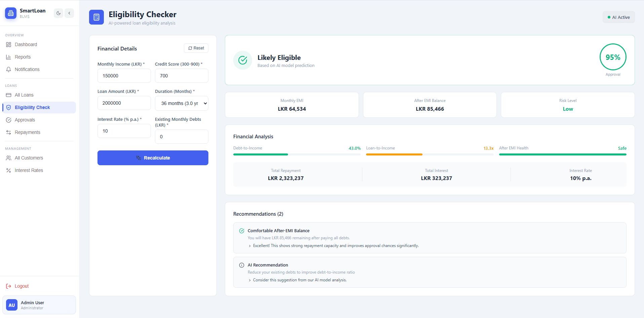Click the Approvals checkmark circle icon

9,120
